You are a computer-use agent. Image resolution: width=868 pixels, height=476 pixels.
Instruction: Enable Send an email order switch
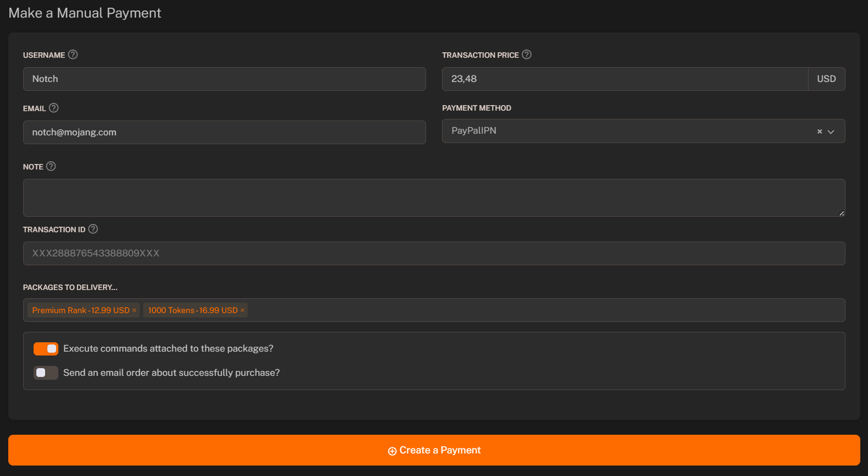pyautogui.click(x=46, y=373)
